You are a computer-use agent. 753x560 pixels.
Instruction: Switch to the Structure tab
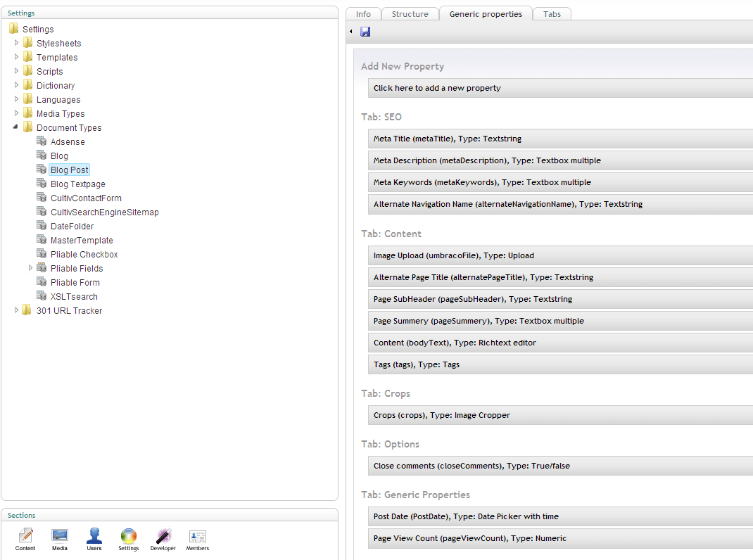(410, 14)
